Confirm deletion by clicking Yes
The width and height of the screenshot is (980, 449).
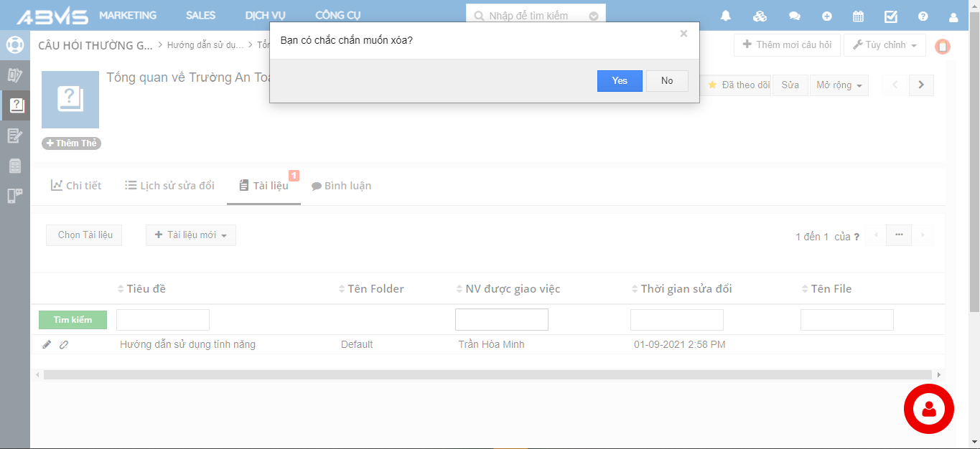[x=620, y=81]
